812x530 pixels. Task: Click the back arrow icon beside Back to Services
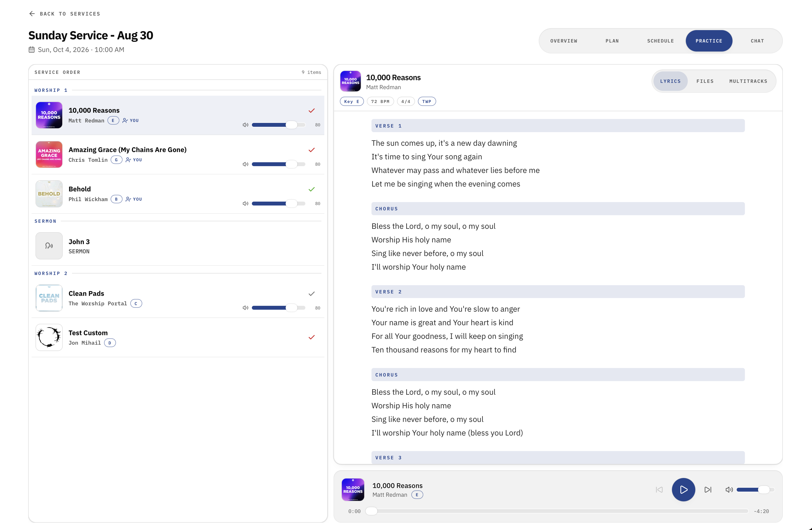[32, 14]
